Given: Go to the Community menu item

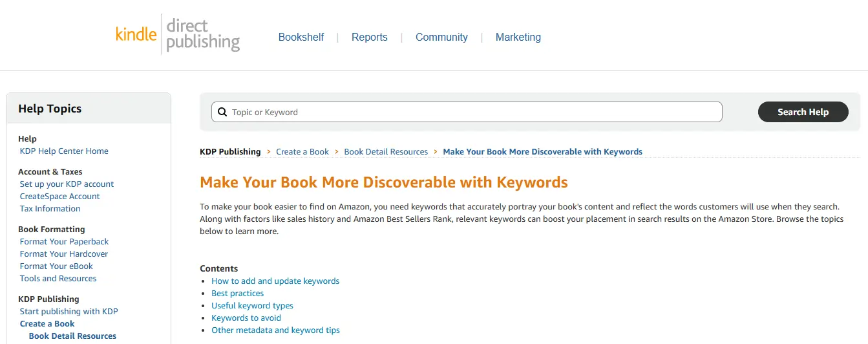Looking at the screenshot, I should tap(441, 38).
